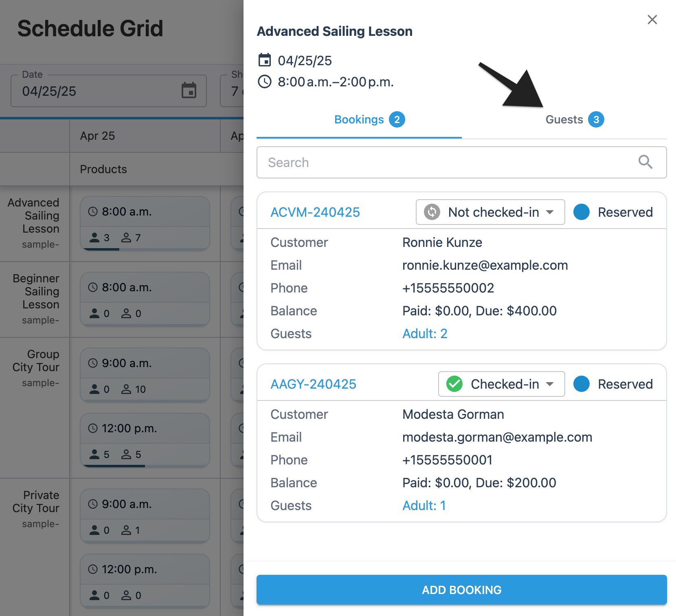676x616 pixels.
Task: Click blue Reserved dot for AAGY-240425
Action: coord(582,384)
